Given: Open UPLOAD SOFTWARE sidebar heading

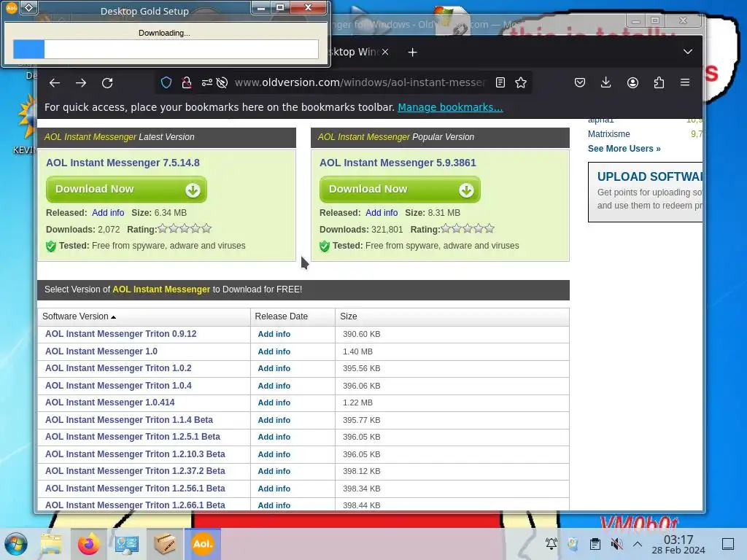Looking at the screenshot, I should (x=650, y=176).
